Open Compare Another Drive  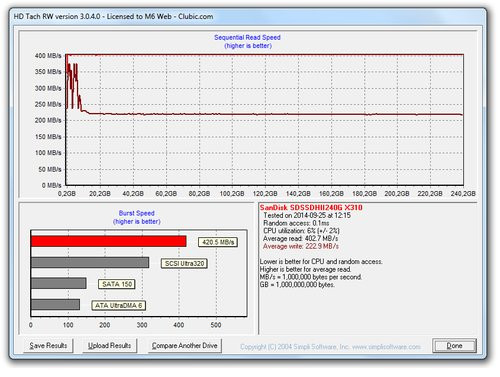coord(185,346)
